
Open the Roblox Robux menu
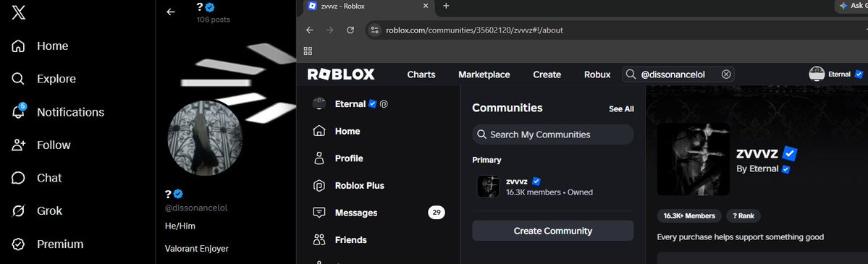[597, 74]
